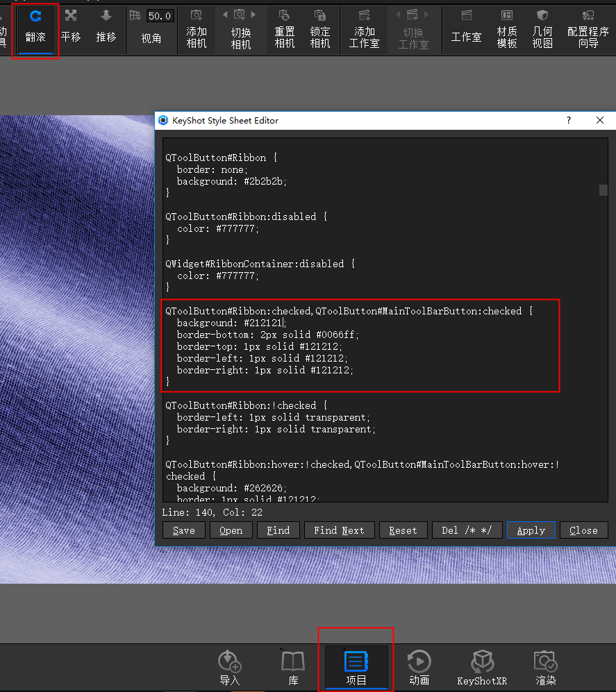Toggle the 库 library panel

[x=293, y=668]
